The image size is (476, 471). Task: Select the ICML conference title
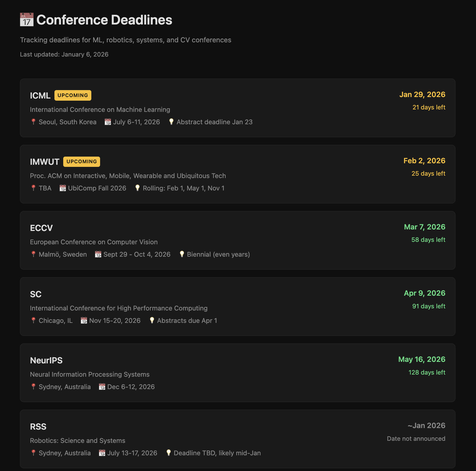[40, 95]
